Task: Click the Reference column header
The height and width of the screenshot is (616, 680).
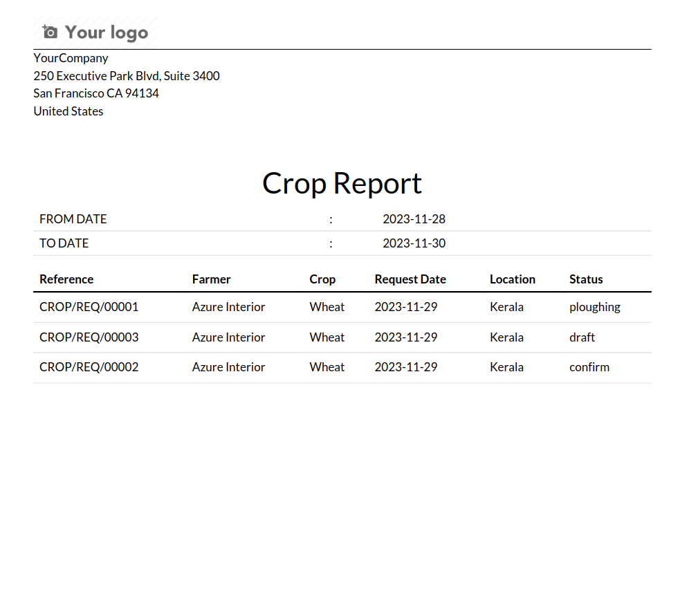Action: pyautogui.click(x=66, y=279)
